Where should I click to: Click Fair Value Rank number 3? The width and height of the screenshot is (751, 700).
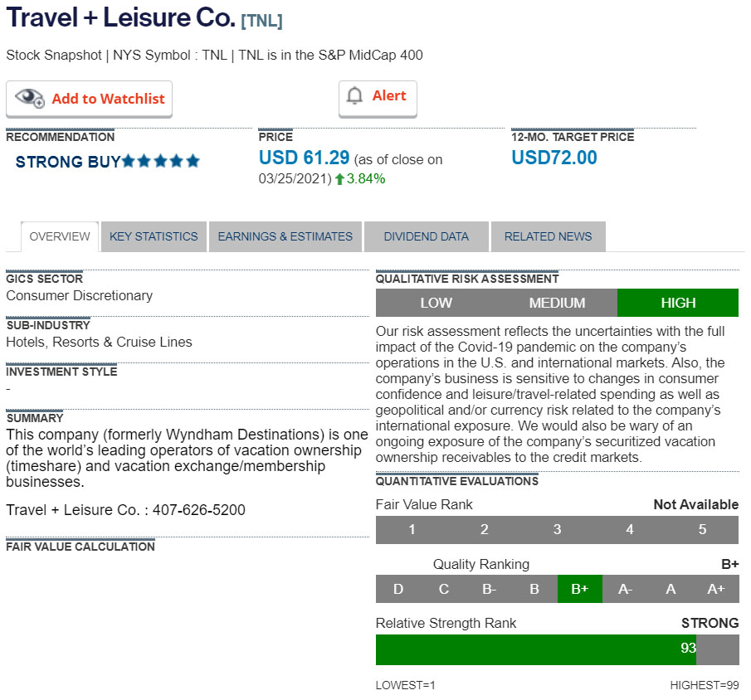[x=557, y=529]
